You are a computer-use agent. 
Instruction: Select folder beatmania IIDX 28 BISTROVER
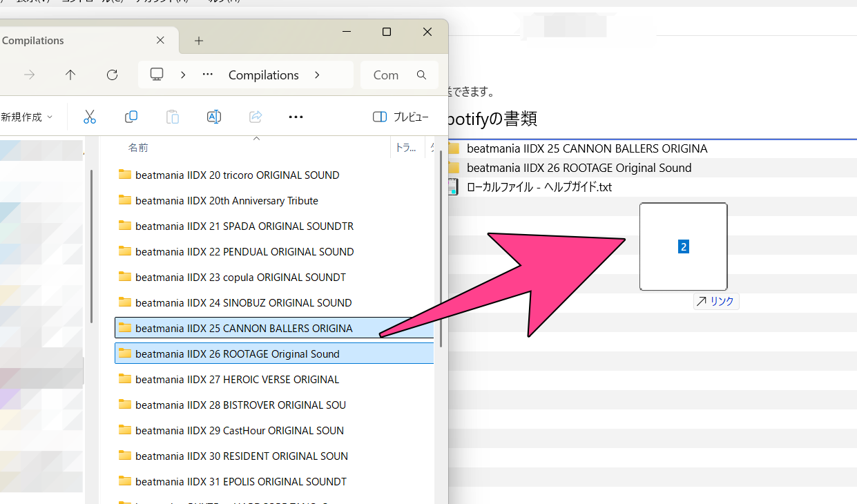(x=274, y=405)
